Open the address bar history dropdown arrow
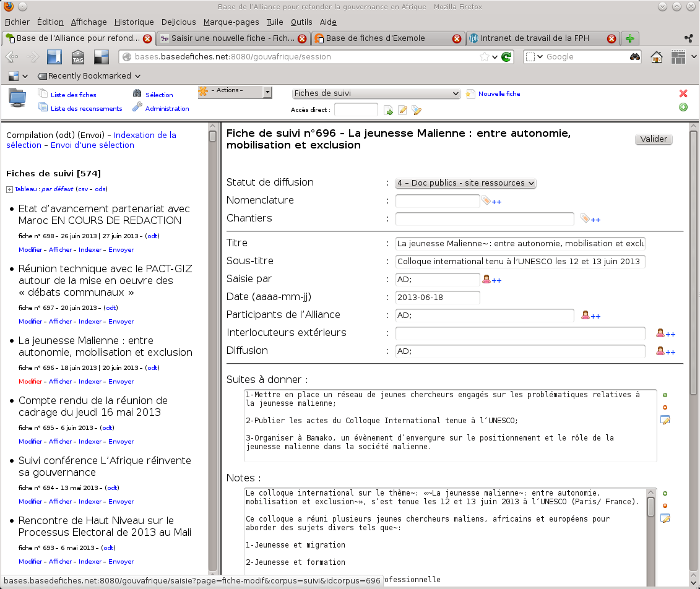 (495, 57)
